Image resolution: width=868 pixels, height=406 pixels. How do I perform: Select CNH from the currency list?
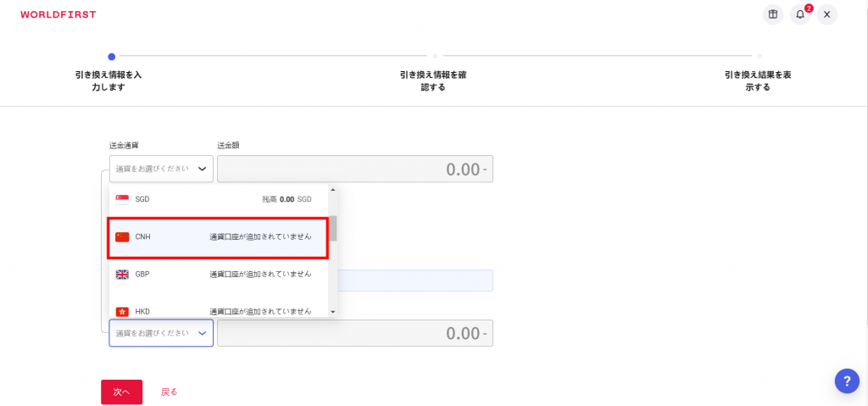pos(219,237)
